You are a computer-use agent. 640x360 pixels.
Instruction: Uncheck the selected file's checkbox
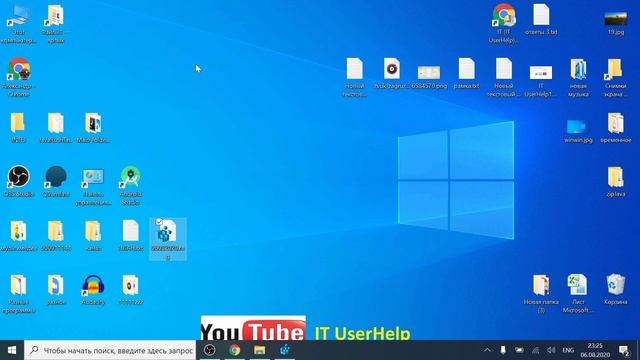click(160, 222)
